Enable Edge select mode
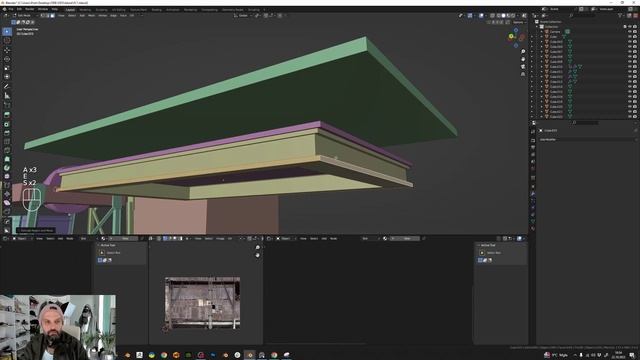The image size is (640, 360). pyautogui.click(x=47, y=16)
